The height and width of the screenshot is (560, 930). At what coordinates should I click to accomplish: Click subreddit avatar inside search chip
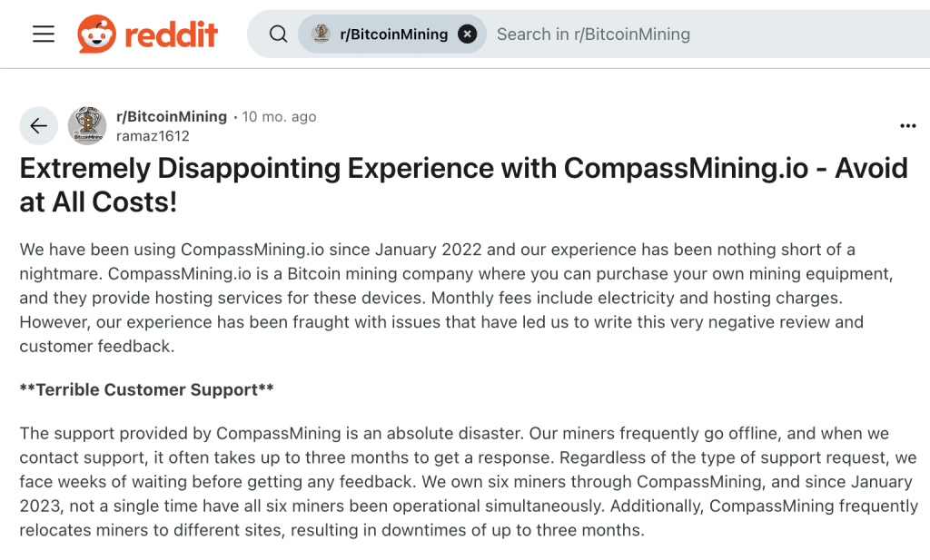click(x=321, y=34)
